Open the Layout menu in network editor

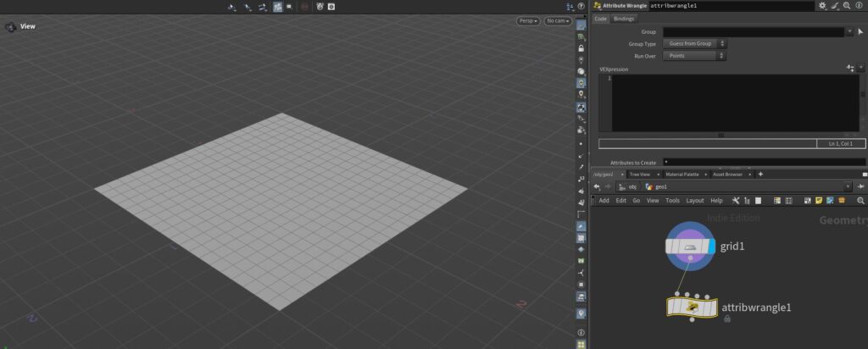point(694,201)
